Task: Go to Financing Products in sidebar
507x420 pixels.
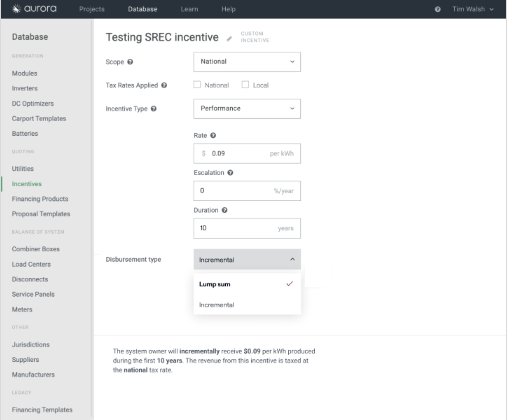Action: [40, 199]
